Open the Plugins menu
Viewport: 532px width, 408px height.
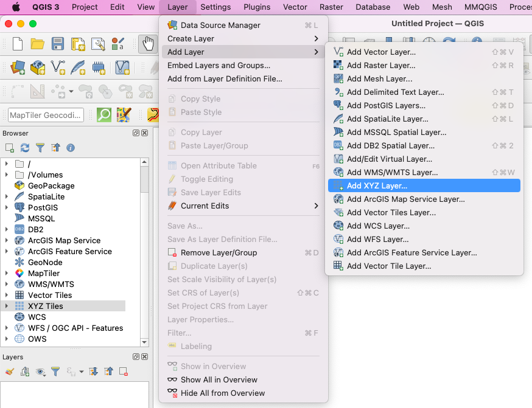(257, 7)
